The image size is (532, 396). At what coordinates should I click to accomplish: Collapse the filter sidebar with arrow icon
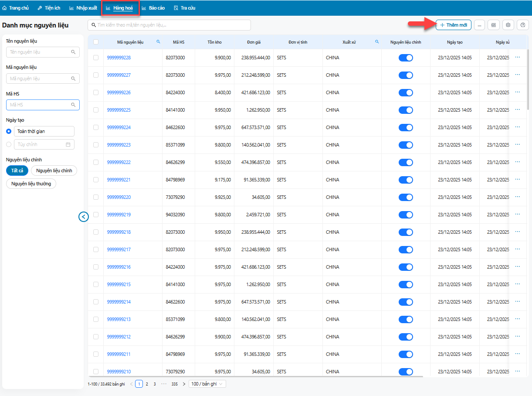tap(84, 216)
